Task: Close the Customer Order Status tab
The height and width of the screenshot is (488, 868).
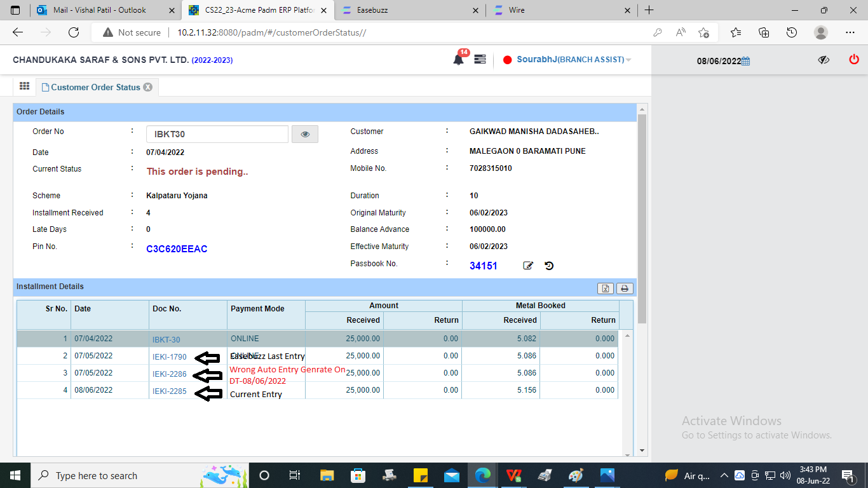Action: coord(147,87)
